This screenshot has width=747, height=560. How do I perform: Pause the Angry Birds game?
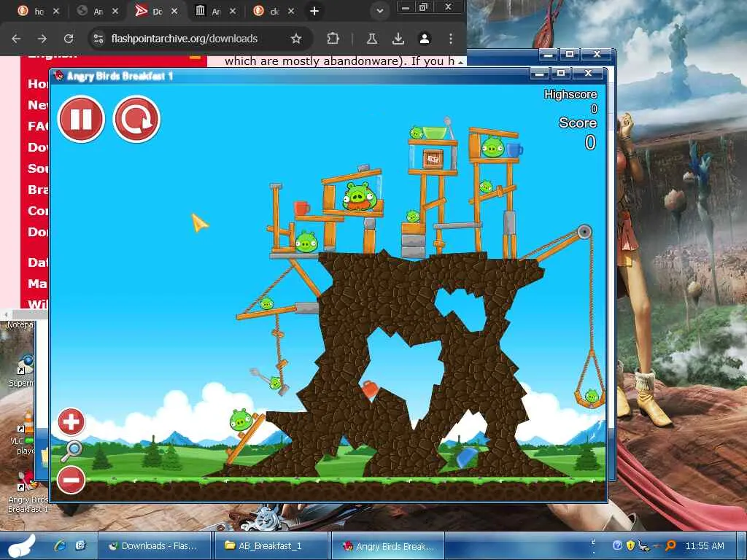[x=81, y=119]
